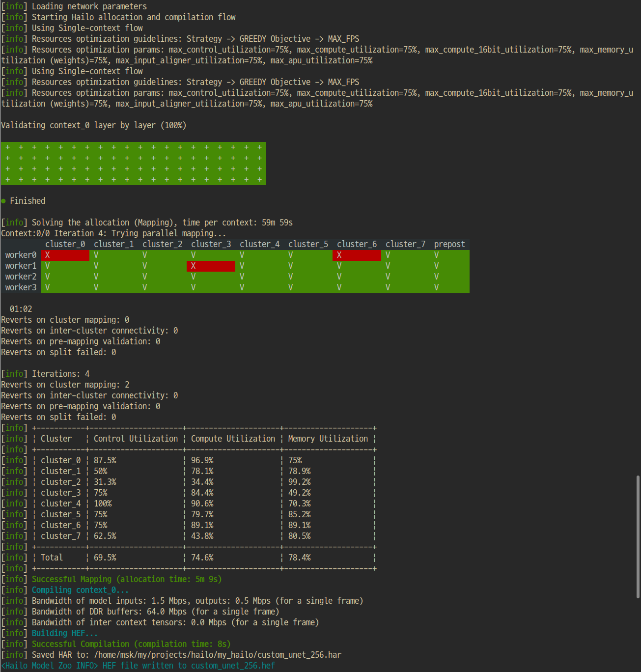
Task: Click the terminal vertical scrollbar thumb
Action: [x=638, y=536]
